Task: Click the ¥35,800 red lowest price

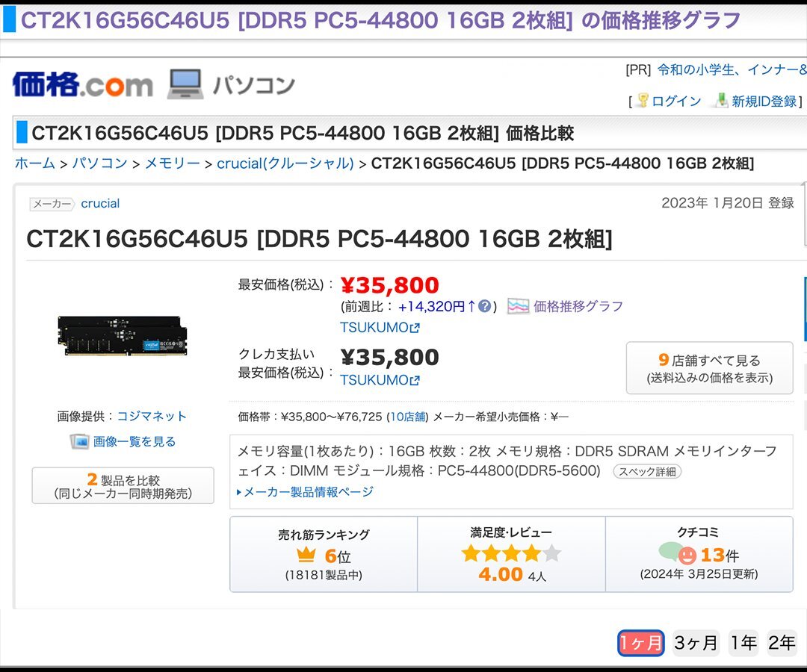Action: tap(389, 284)
